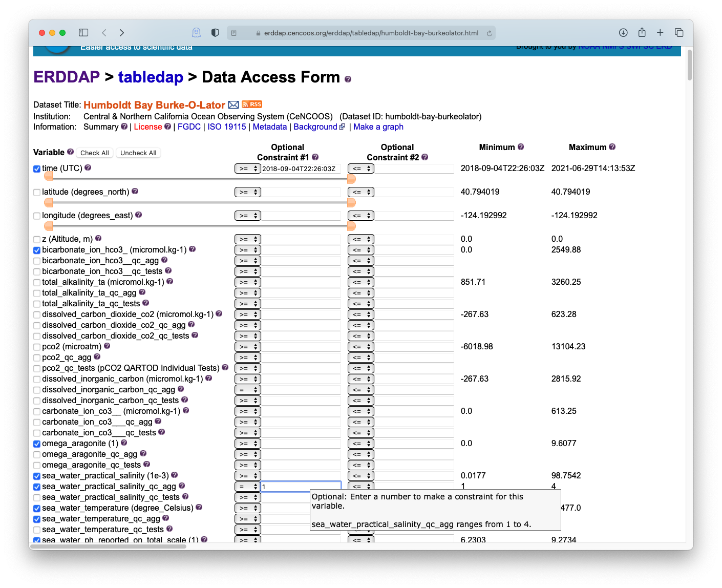Open sea_water_practical_salinity_qc_agg constraint #1 operator dropdown

point(248,487)
